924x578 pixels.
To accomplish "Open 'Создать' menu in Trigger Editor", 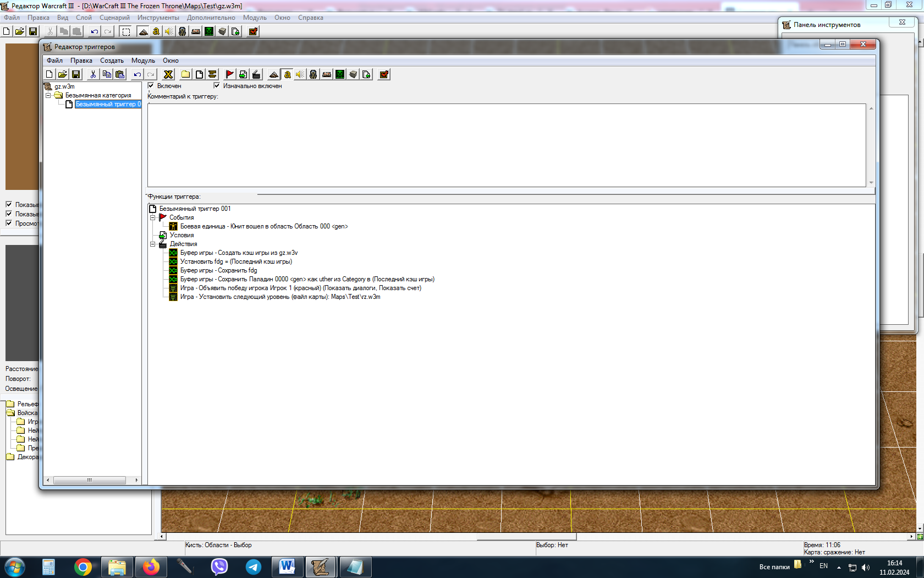I will coord(112,61).
